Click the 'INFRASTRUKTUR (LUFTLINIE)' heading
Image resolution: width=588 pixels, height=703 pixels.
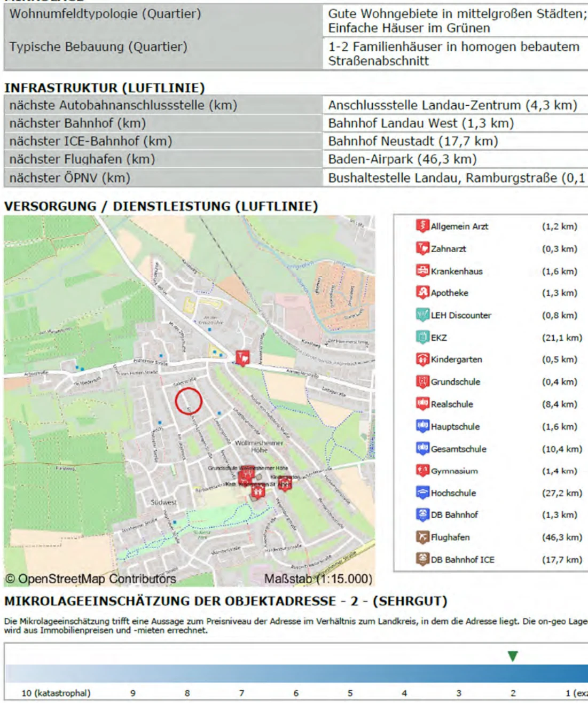click(105, 88)
